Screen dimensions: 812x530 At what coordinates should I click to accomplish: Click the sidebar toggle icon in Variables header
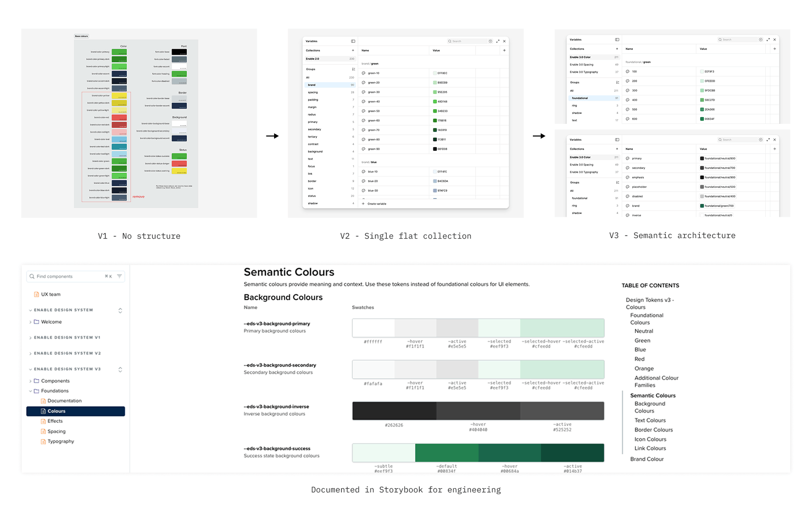(x=353, y=41)
